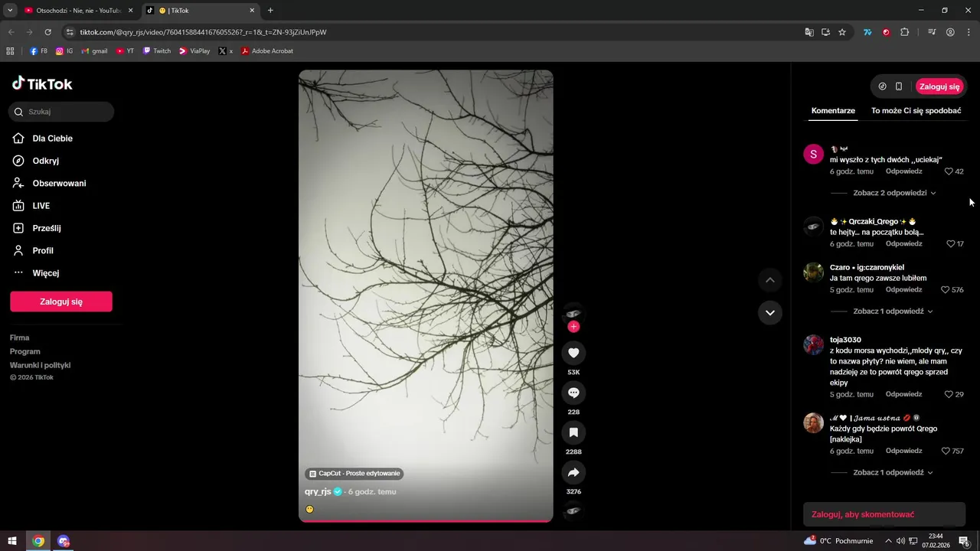Open the red record extension icon
This screenshot has height=551, width=980.
pos(886,32)
